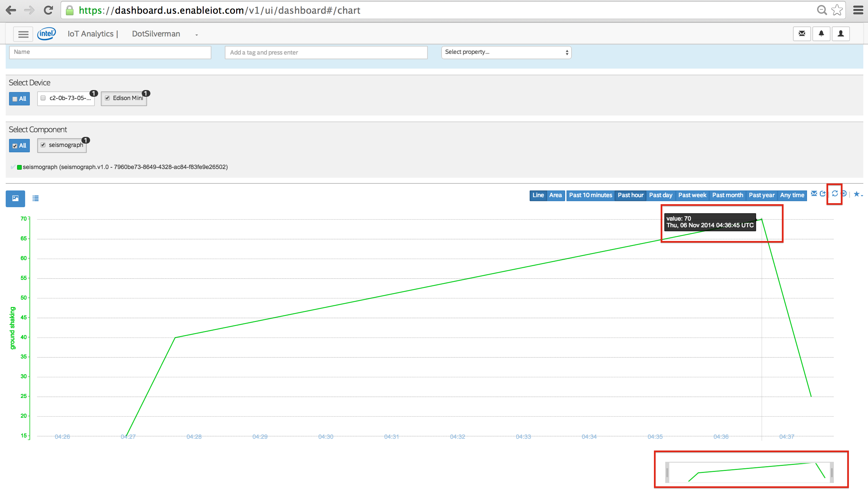Open the messages envelope in the header
Image resolution: width=868 pixels, height=489 pixels.
click(x=802, y=34)
